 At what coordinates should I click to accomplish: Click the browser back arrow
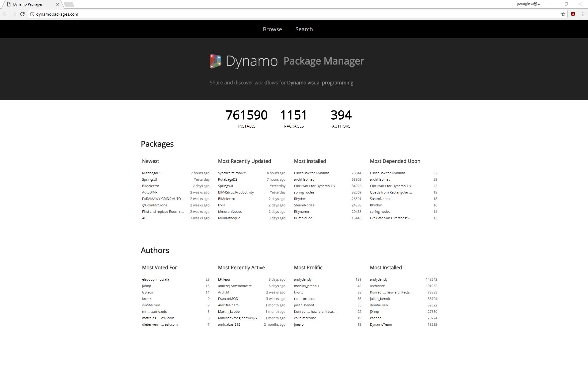pos(5,14)
